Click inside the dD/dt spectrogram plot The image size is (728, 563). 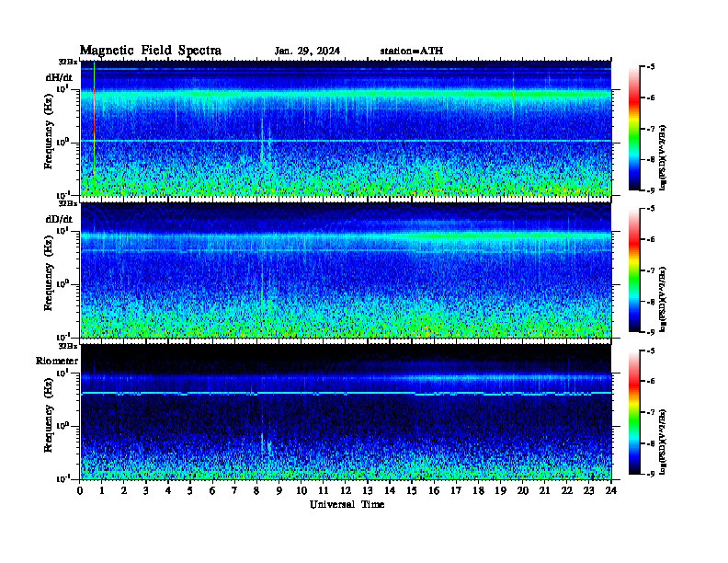tap(346, 270)
